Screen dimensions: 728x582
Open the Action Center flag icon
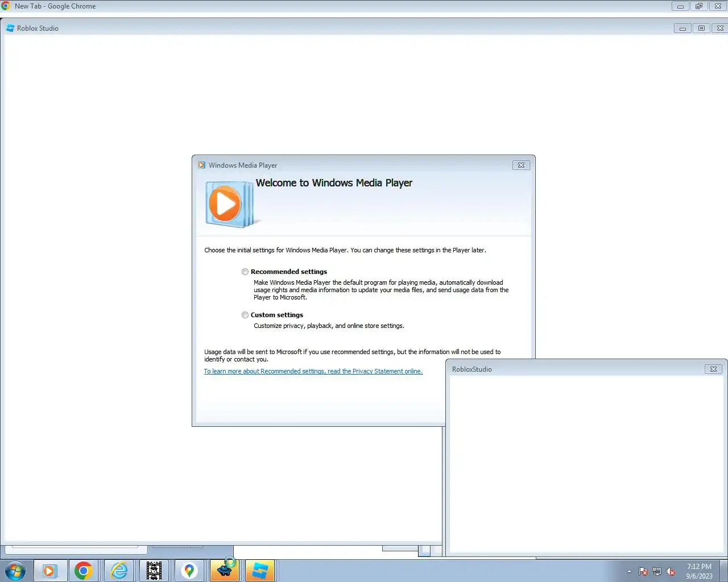pos(643,572)
